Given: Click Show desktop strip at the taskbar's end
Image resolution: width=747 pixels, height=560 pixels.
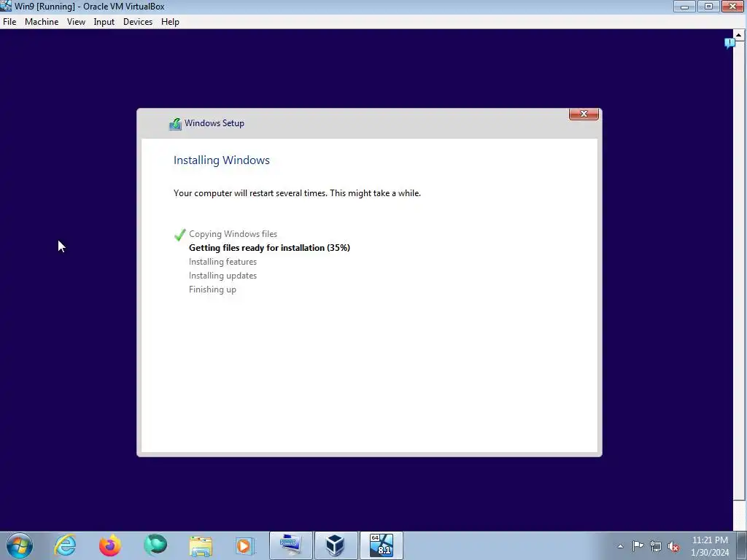Looking at the screenshot, I should pyautogui.click(x=742, y=545).
